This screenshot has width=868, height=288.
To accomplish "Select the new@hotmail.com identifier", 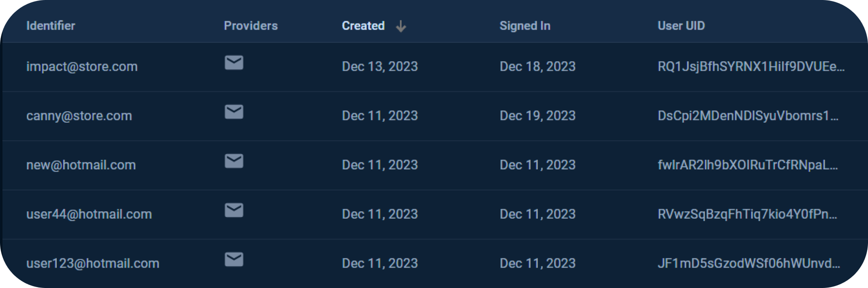I will tap(81, 165).
